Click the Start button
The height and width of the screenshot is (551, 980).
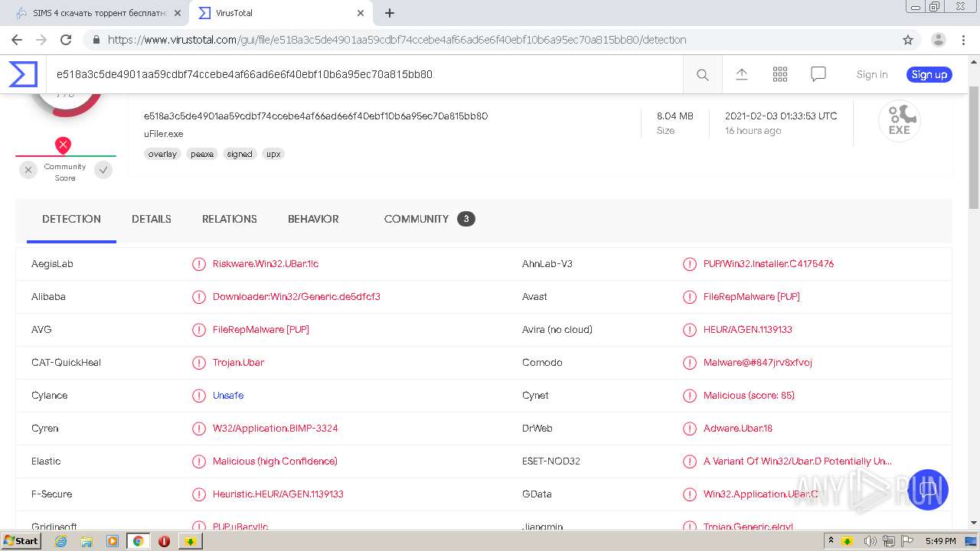click(21, 541)
